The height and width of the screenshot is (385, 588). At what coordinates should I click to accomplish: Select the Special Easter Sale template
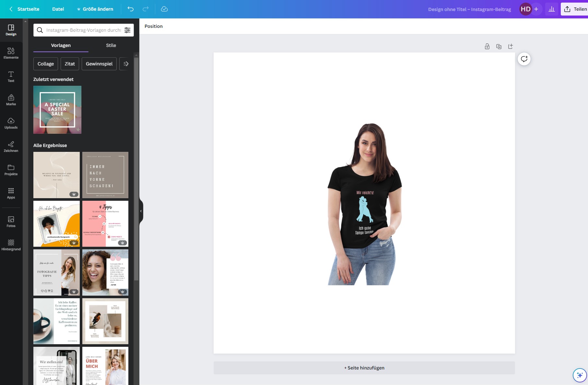[x=57, y=110]
